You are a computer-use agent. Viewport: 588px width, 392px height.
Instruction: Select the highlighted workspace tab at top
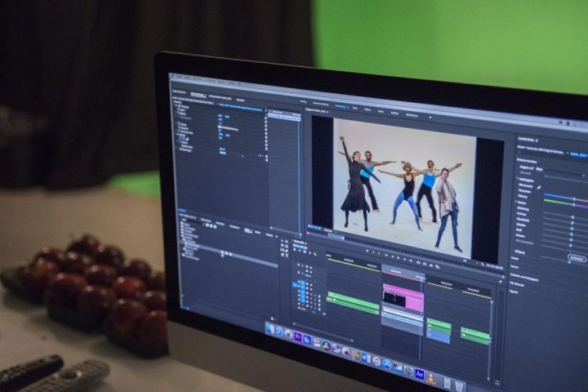(x=341, y=106)
